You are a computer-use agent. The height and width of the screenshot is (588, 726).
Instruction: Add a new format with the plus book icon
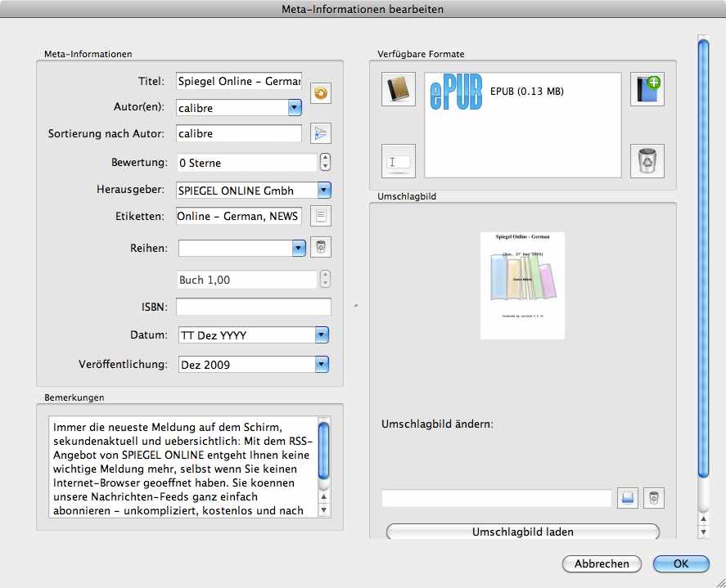647,89
